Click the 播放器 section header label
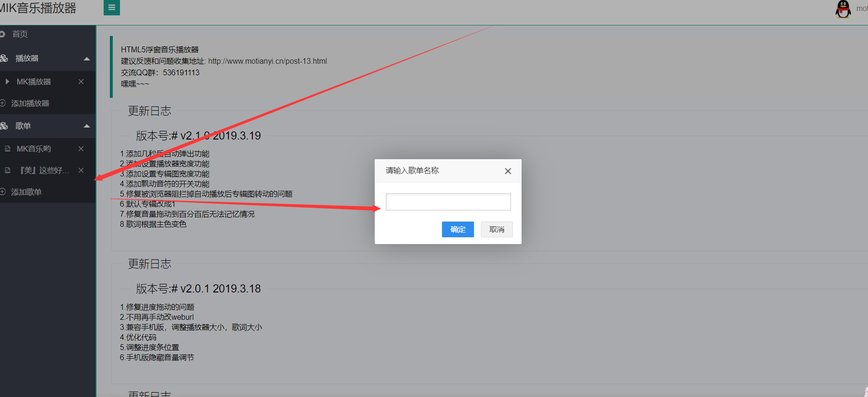Screen dimensions: 868x397 [27, 58]
